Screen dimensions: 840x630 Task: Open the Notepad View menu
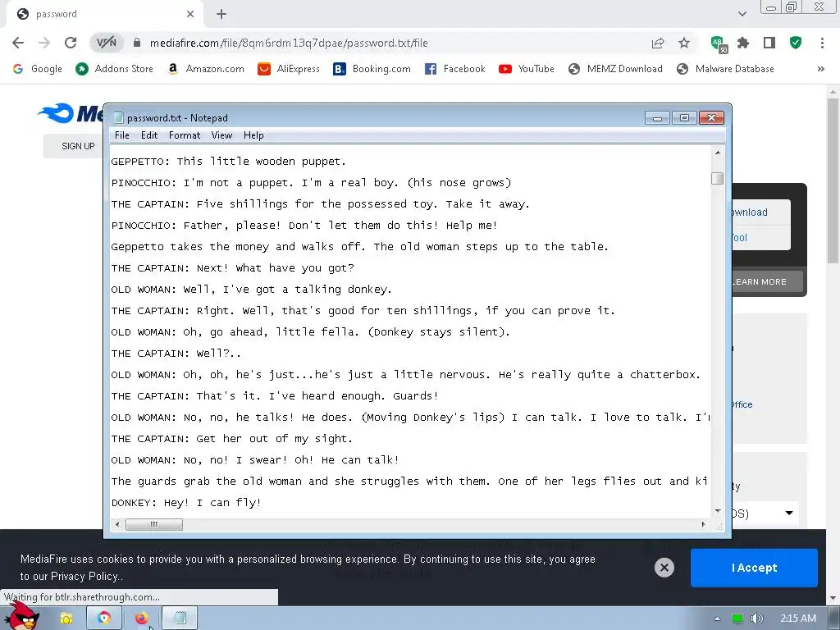pos(221,135)
